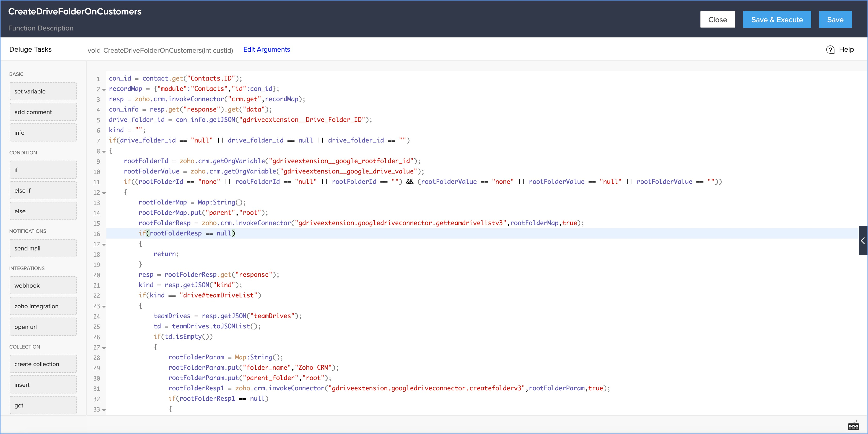
Task: Close the function editor
Action: pos(717,20)
